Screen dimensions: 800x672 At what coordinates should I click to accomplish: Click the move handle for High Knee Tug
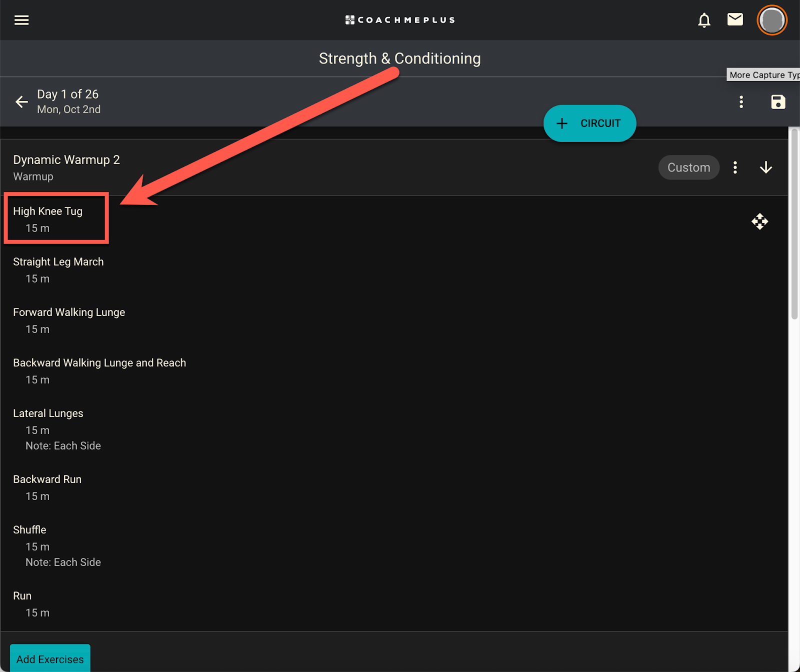click(759, 221)
